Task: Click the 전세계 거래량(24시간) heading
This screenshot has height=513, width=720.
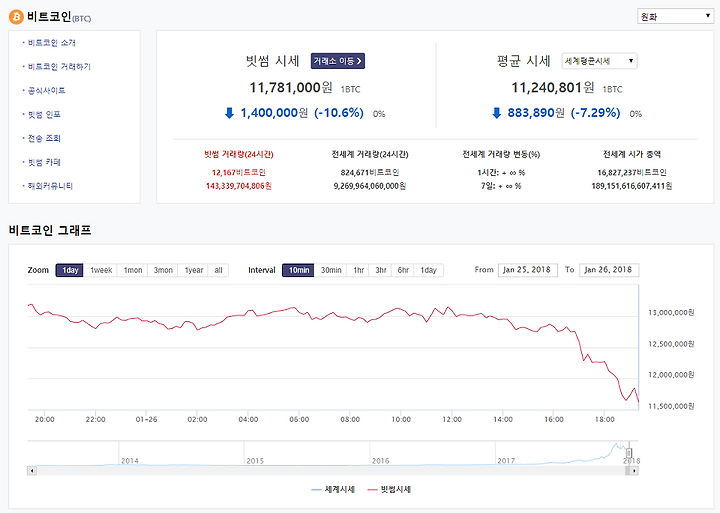Action: tap(370, 154)
